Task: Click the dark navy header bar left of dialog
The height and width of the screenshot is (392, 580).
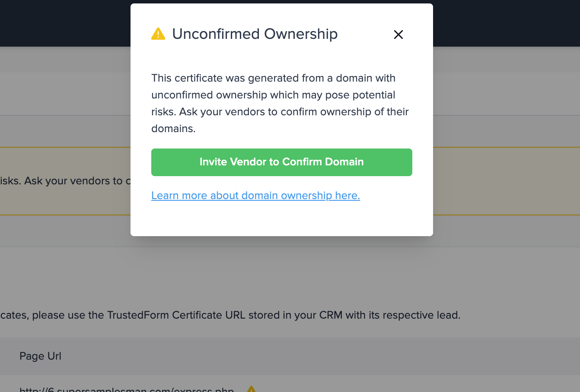Action: click(65, 23)
